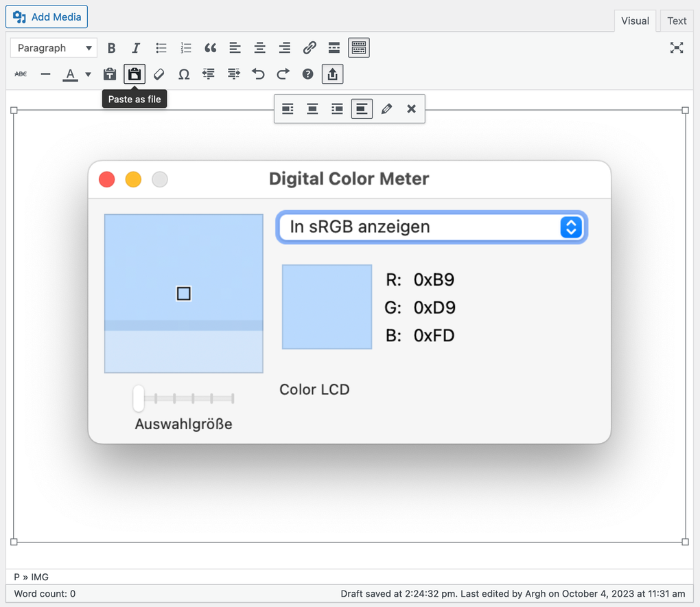Click the bottom-left image resize handle

tap(14, 542)
